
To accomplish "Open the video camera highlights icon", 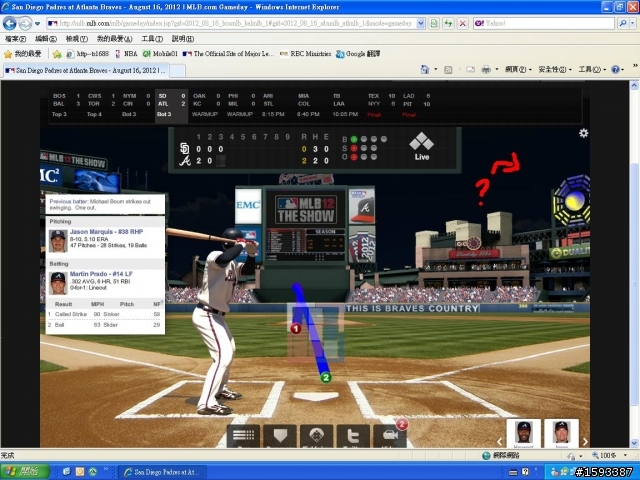I will 390,436.
